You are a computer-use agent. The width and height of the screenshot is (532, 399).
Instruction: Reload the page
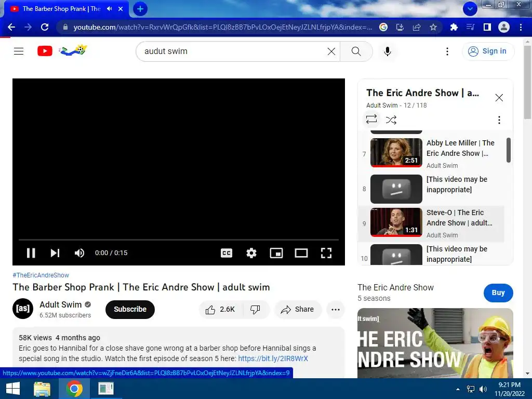click(45, 27)
